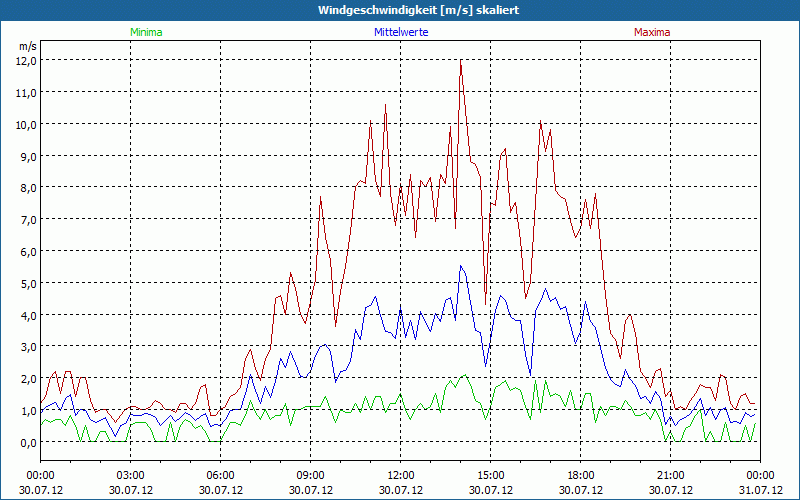Click the 7,0 y-axis value
This screenshot has height=500, width=800.
(29, 220)
